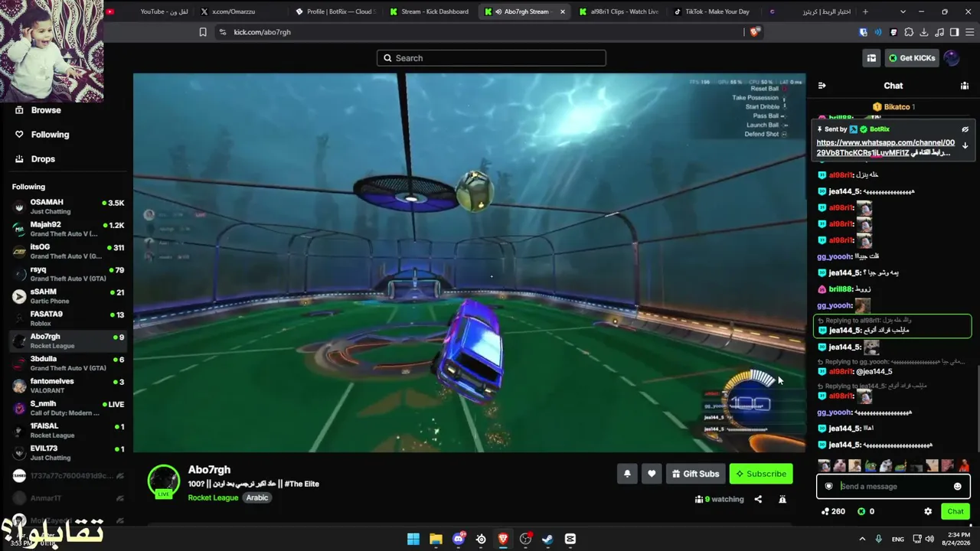This screenshot has width=980, height=551.
Task: Open Steam from the taskbar
Action: [547, 539]
